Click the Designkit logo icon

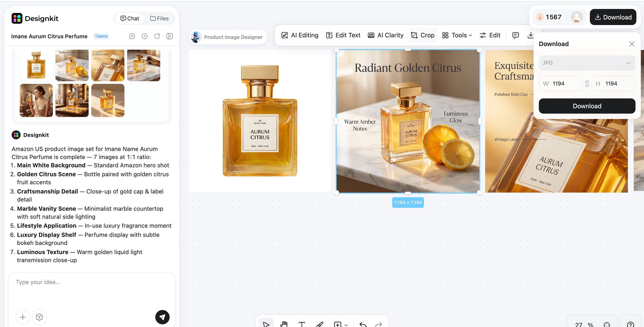coord(17,18)
